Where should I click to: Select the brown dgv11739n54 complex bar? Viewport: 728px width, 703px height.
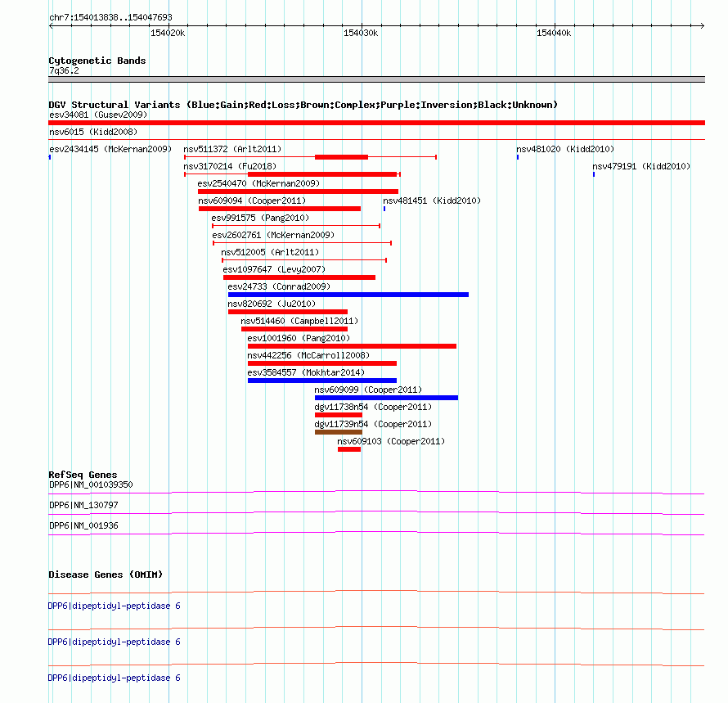pyautogui.click(x=339, y=432)
